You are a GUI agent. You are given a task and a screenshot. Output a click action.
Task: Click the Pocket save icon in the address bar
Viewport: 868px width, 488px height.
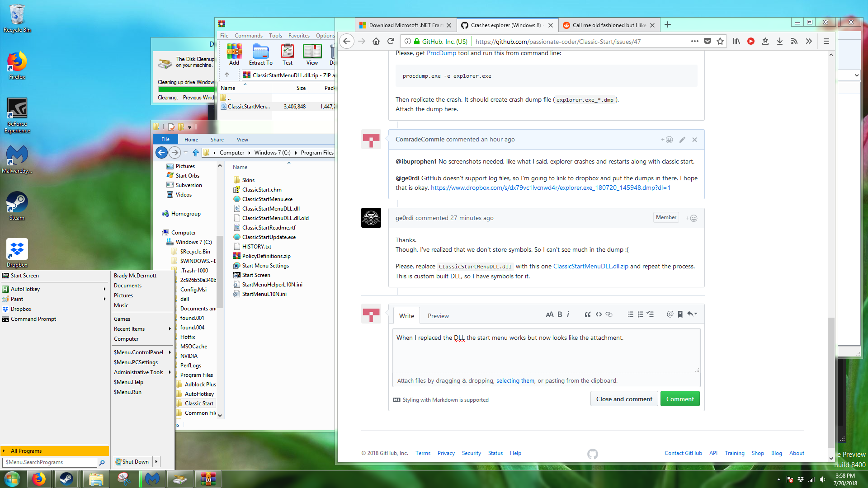coord(708,41)
